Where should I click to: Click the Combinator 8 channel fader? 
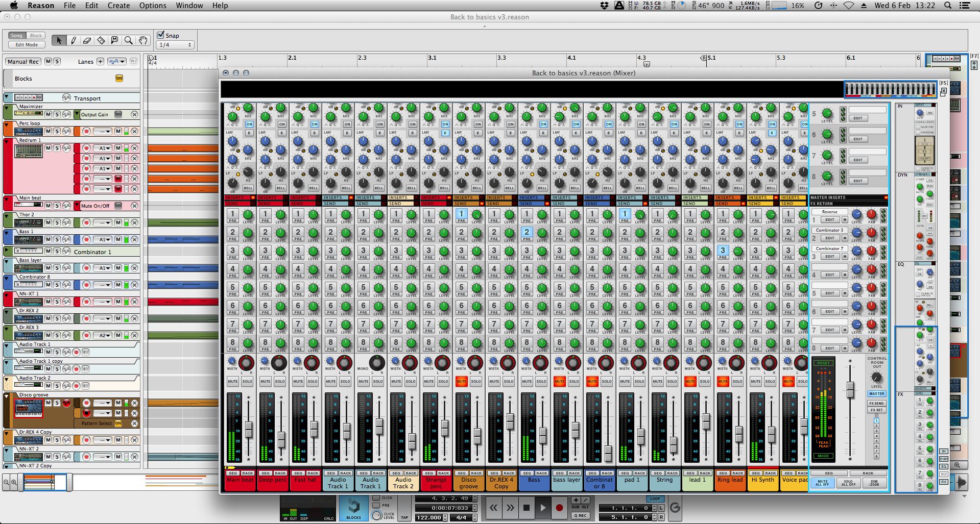pyautogui.click(x=608, y=453)
